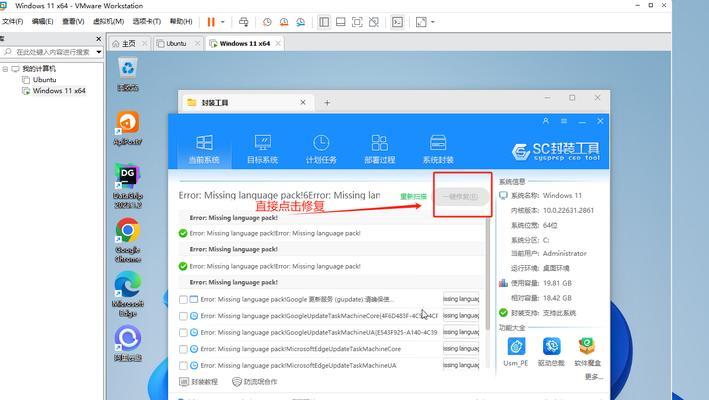
Task: Open the Usm_PE tool
Action: pyautogui.click(x=515, y=351)
